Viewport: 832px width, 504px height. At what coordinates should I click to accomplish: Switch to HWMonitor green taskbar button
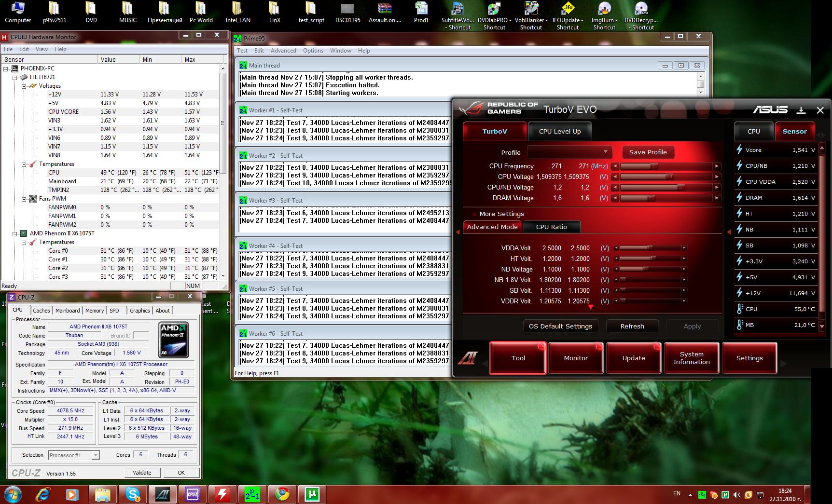point(312,494)
